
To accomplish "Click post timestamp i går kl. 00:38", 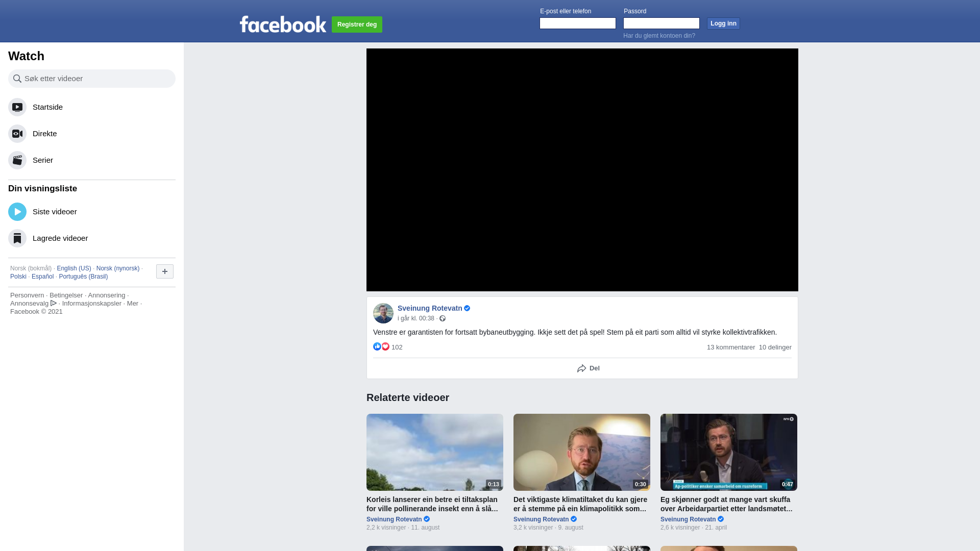I will [416, 318].
